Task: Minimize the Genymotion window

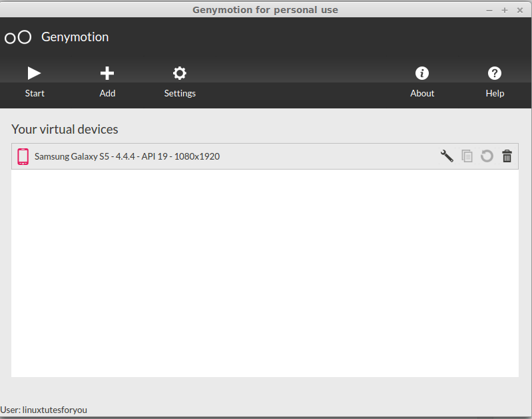Action: click(x=489, y=11)
